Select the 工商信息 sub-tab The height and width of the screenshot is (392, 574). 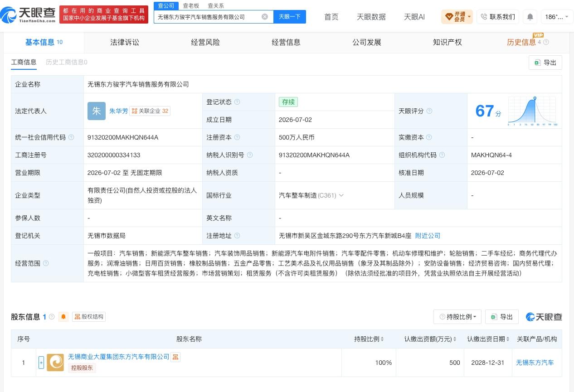click(x=24, y=62)
